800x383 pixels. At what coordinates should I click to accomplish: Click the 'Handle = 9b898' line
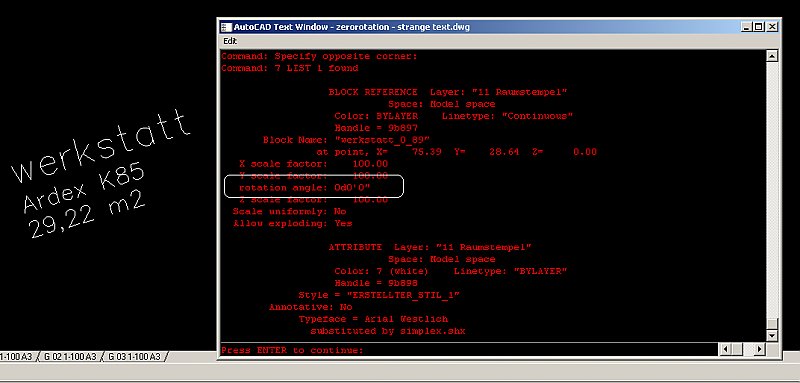[376, 283]
